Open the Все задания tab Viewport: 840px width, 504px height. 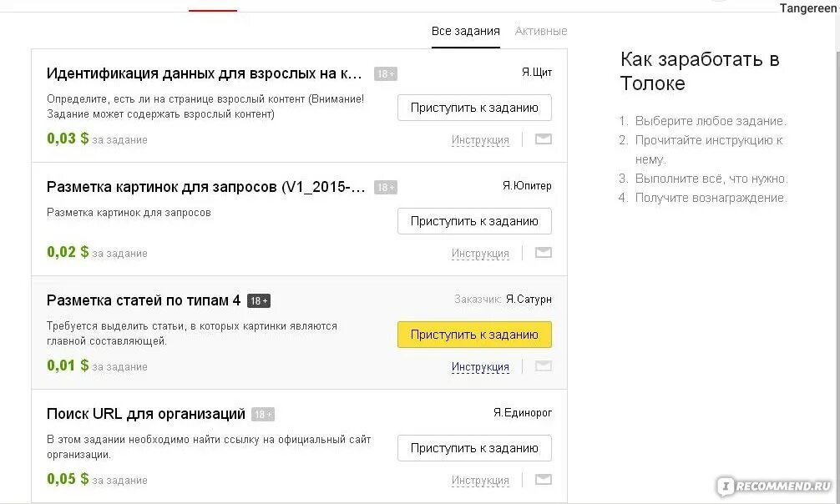click(466, 31)
